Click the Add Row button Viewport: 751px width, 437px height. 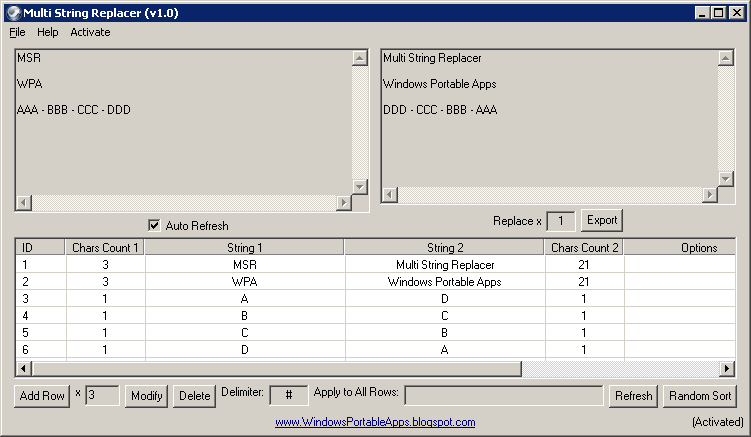[x=42, y=396]
